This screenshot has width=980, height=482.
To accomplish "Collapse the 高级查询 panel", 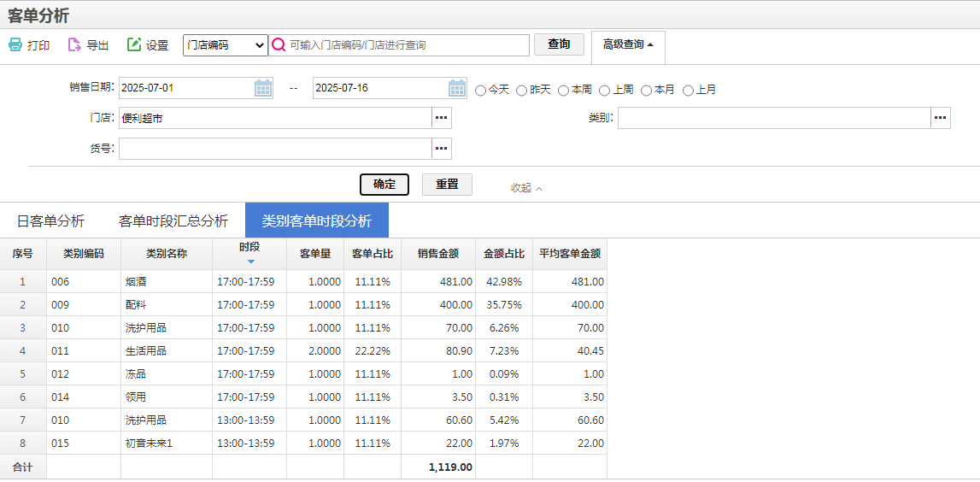I will (x=628, y=44).
